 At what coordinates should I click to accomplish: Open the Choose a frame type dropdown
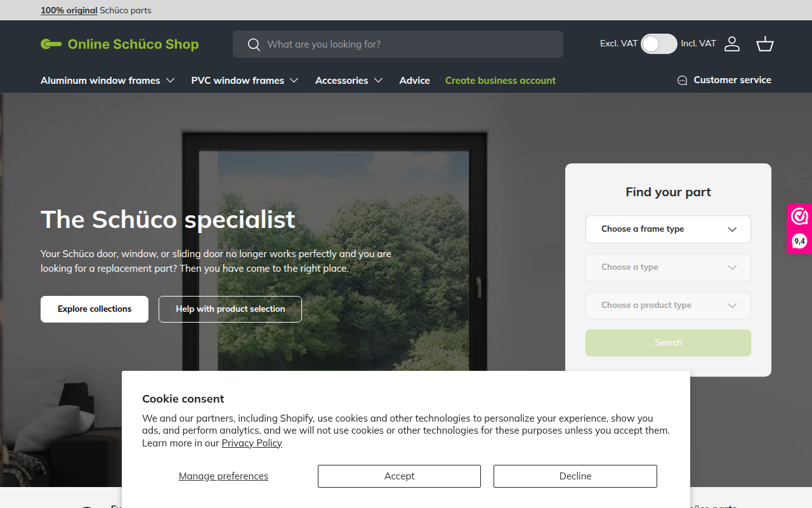[668, 229]
